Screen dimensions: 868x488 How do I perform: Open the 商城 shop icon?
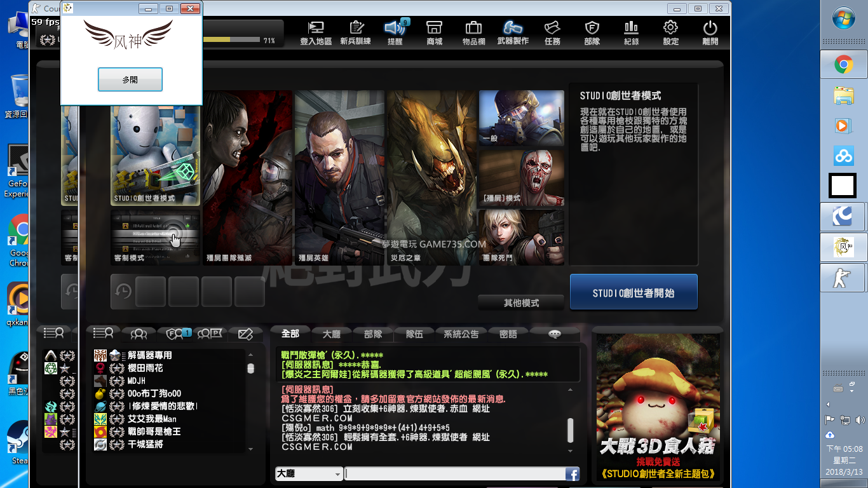434,32
